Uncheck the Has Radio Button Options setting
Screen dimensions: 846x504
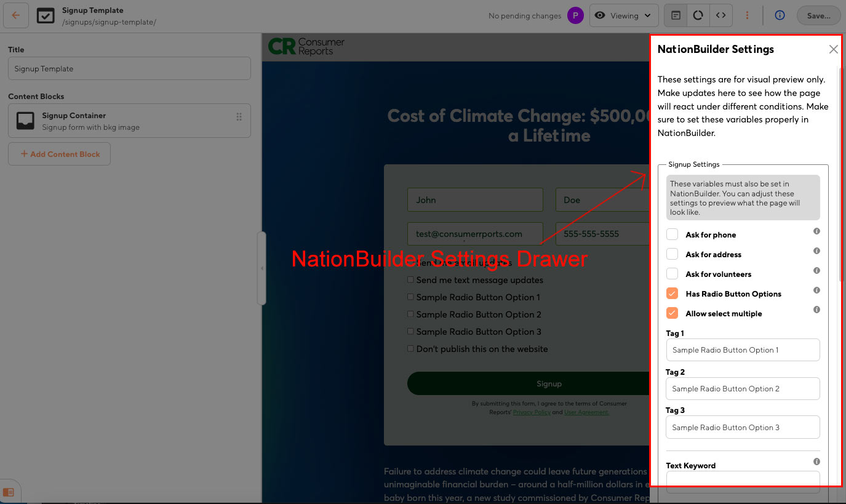(672, 294)
